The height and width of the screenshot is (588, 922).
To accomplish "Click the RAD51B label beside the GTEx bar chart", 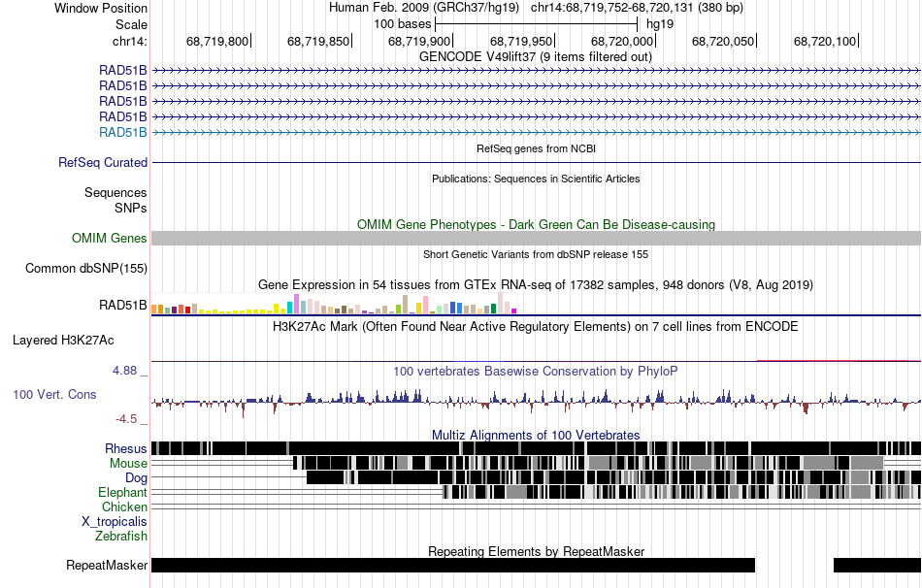I will (x=123, y=306).
